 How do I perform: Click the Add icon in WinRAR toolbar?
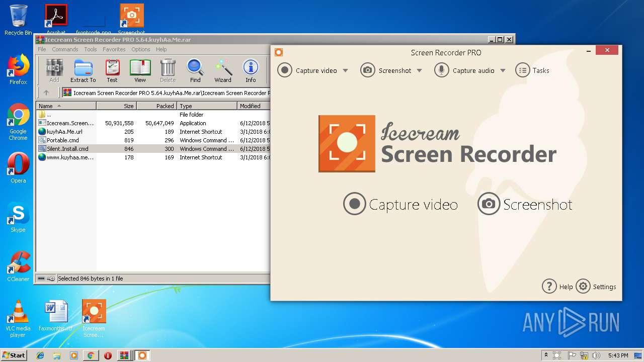tap(54, 70)
